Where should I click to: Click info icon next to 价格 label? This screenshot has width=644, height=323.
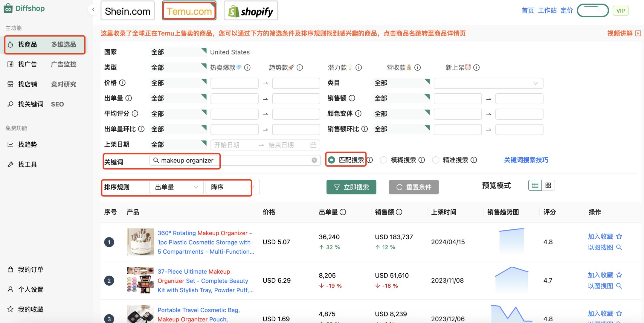(122, 83)
